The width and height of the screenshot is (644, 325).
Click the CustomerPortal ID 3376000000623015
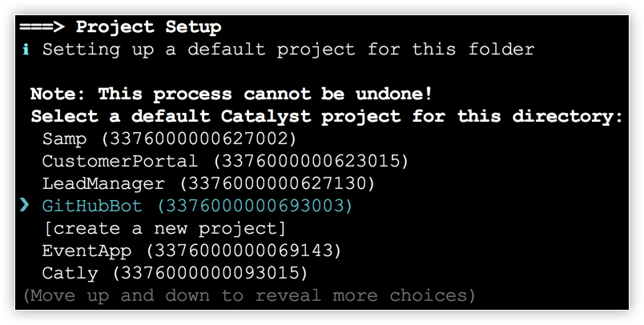click(x=310, y=162)
